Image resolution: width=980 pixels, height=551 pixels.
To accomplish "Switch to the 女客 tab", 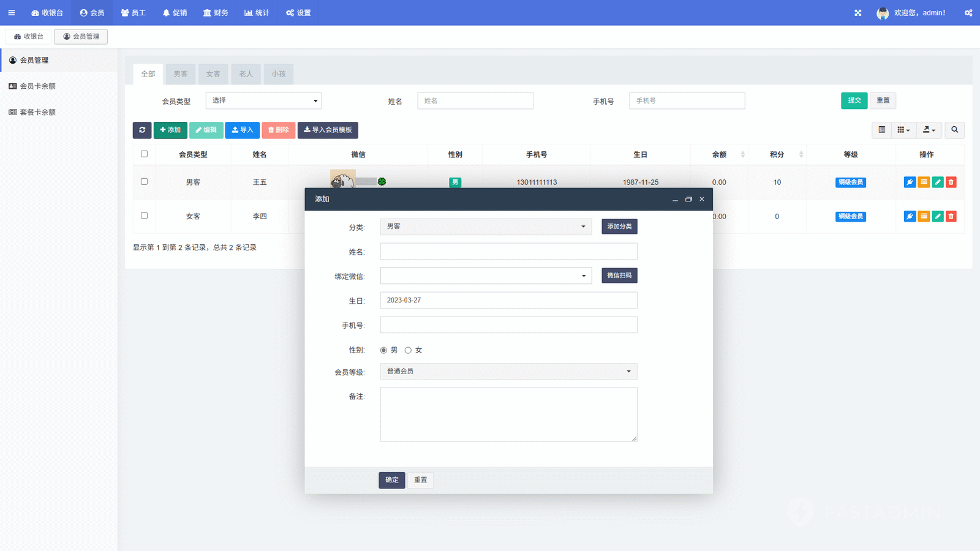I will pyautogui.click(x=213, y=74).
